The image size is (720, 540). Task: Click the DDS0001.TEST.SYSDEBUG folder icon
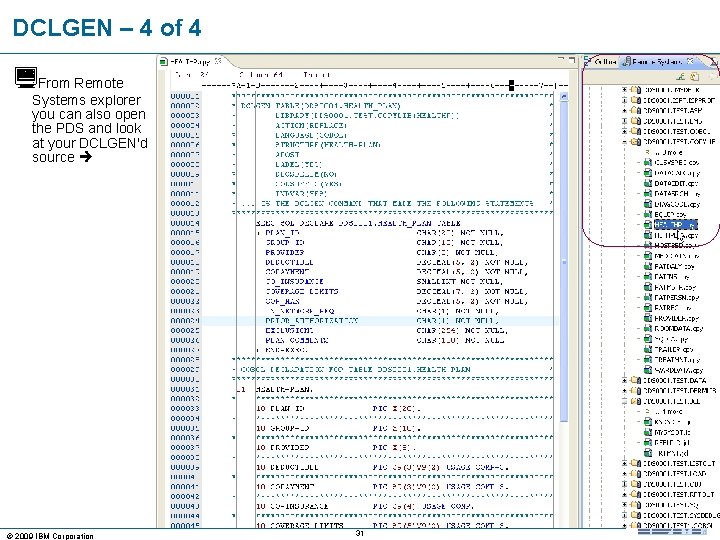[636, 515]
